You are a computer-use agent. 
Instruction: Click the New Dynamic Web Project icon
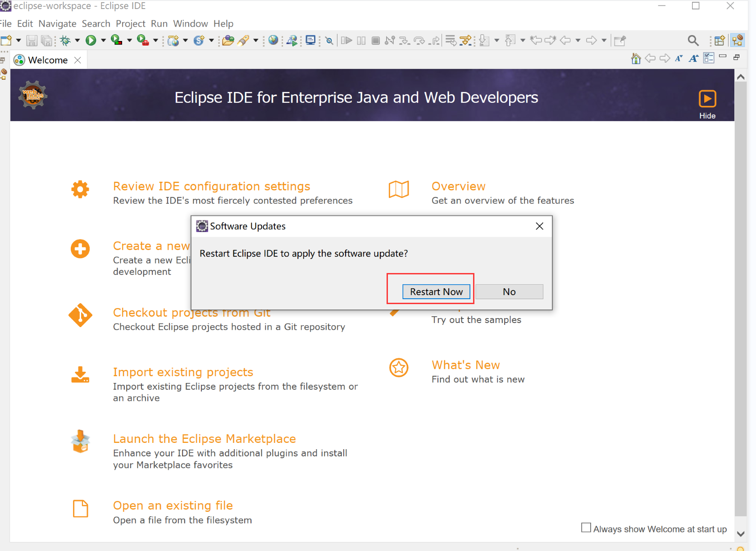[173, 41]
